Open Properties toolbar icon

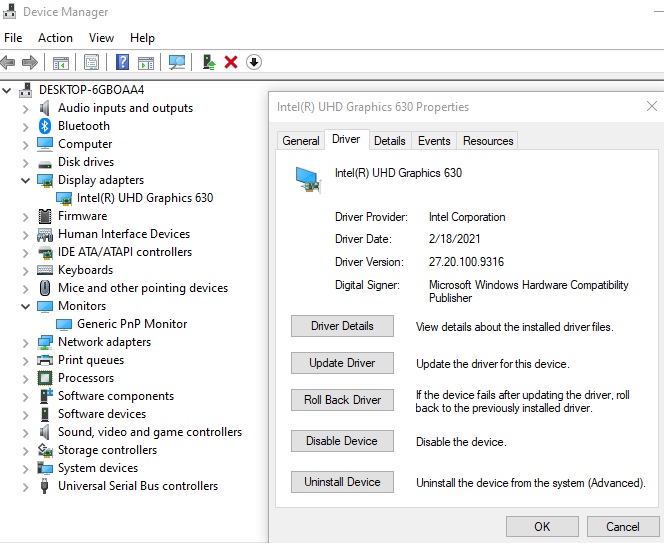[91, 63]
